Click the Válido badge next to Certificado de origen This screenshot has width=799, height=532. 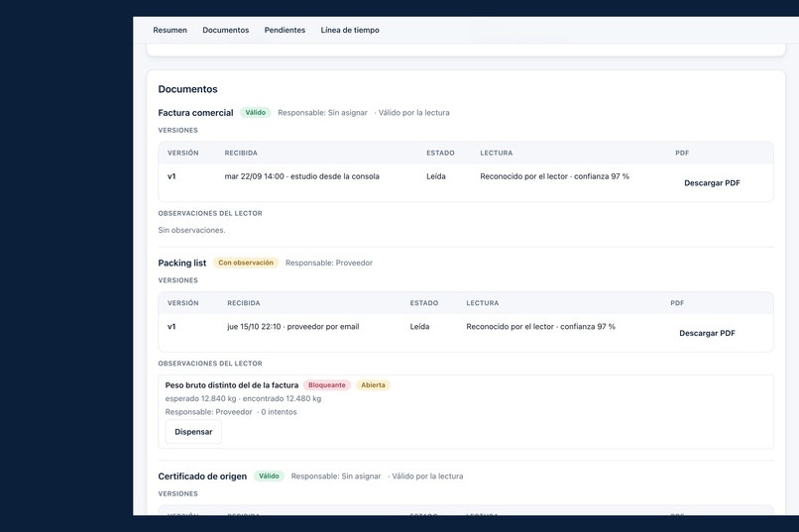point(269,476)
